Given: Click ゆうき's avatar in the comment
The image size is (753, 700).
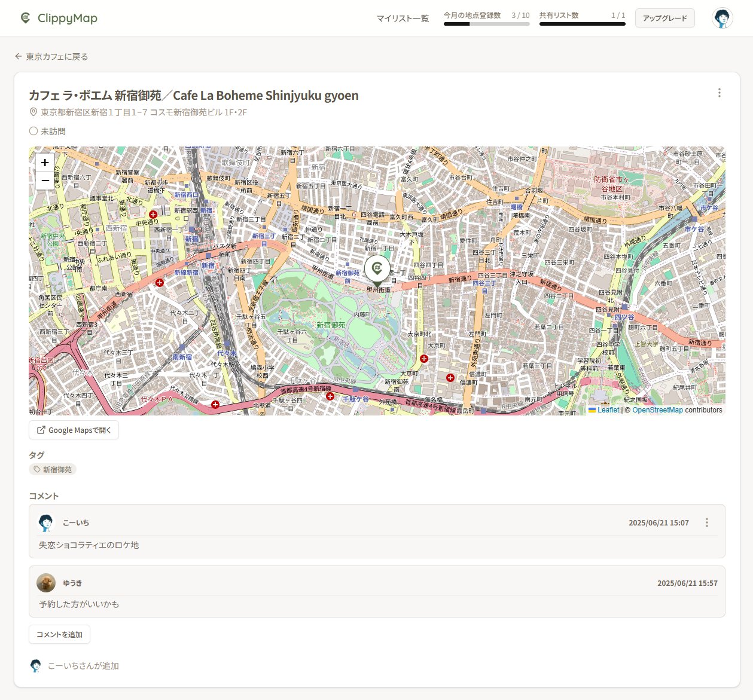Looking at the screenshot, I should [46, 583].
